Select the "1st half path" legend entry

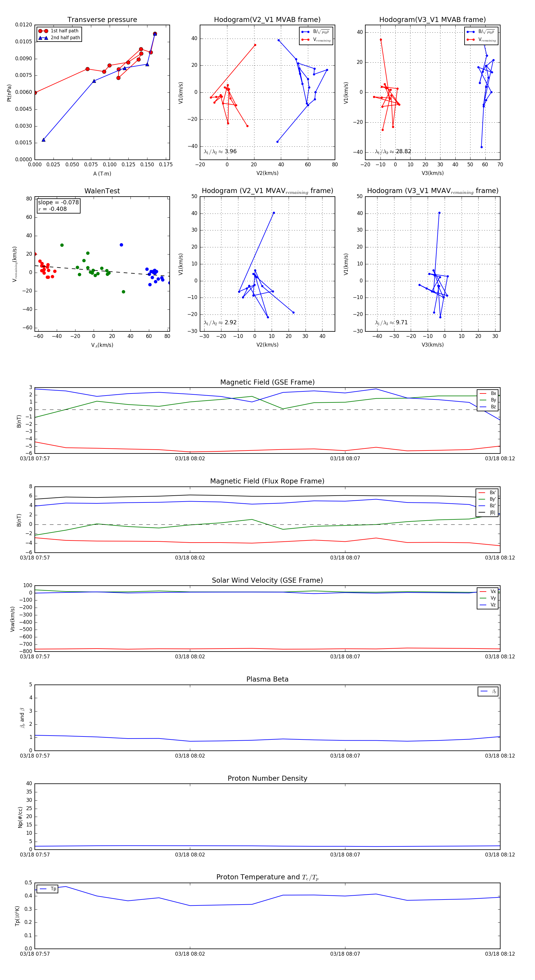[59, 31]
